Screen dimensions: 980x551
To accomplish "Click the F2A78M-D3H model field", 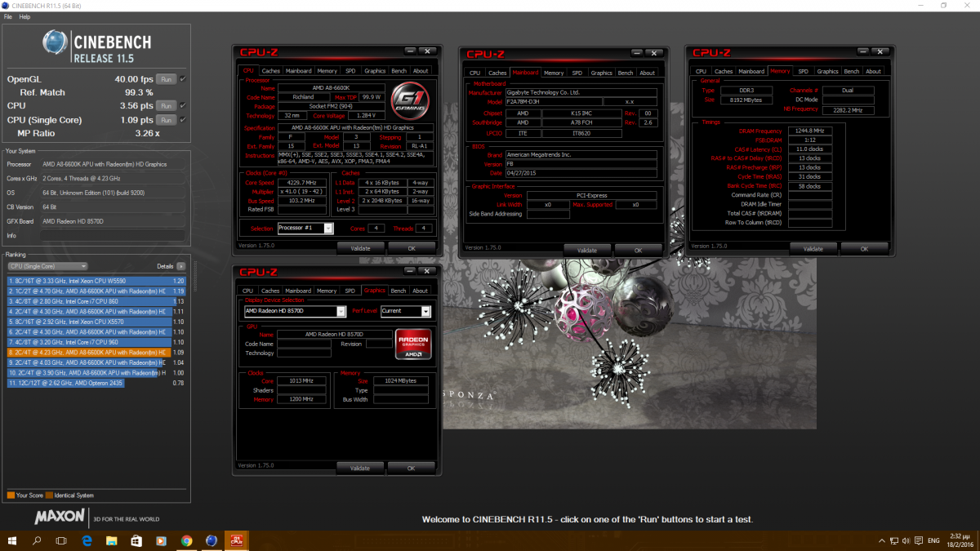I will (x=553, y=101).
